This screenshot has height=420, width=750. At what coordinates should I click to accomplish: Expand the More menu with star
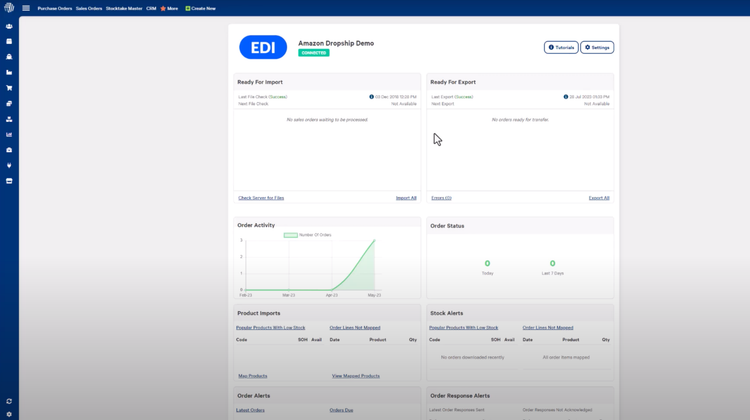pyautogui.click(x=169, y=8)
